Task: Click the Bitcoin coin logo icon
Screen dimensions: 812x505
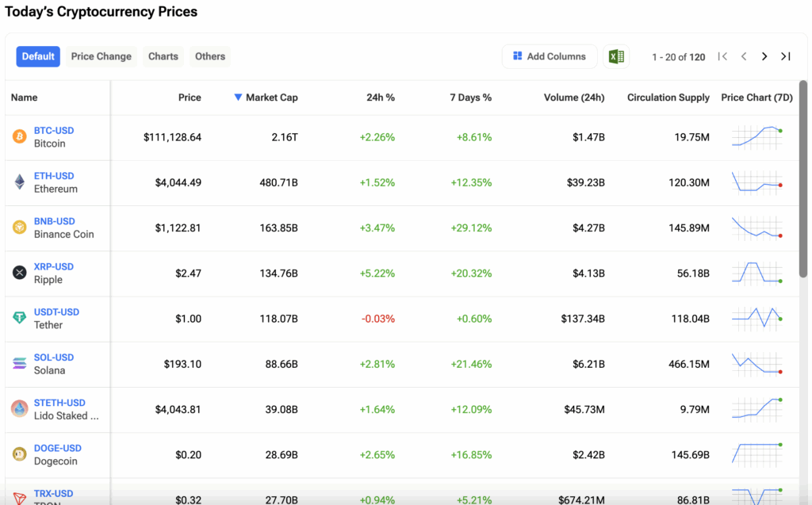Action: tap(19, 137)
